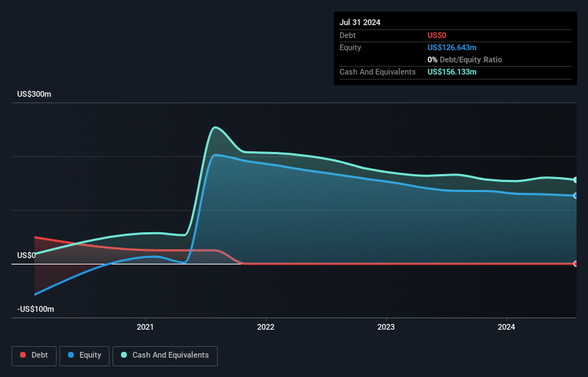Image resolution: width=588 pixels, height=377 pixels.
Task: Toggle the Equity series legend button
Action: [85, 355]
